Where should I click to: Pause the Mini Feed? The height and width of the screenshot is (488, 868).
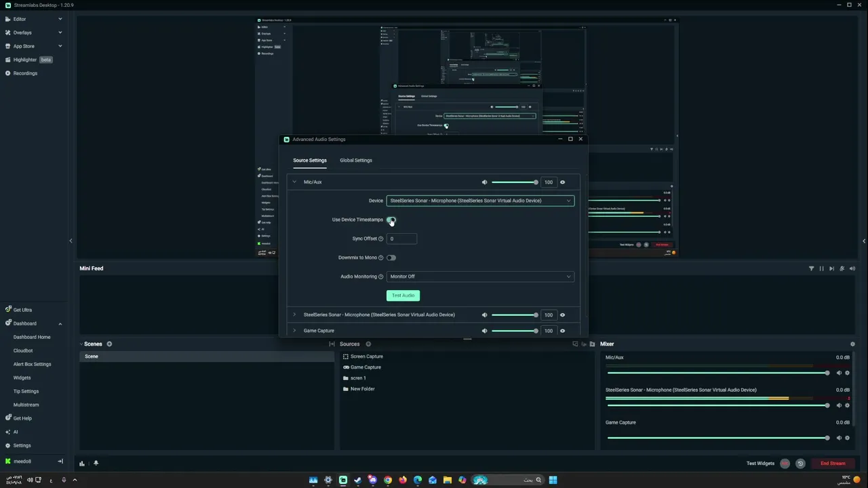point(821,268)
